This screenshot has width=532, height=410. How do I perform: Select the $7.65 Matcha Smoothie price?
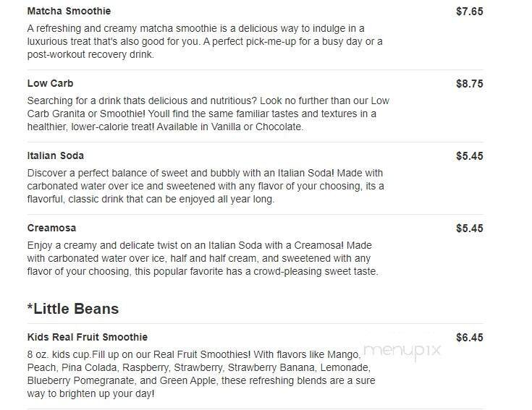(469, 12)
